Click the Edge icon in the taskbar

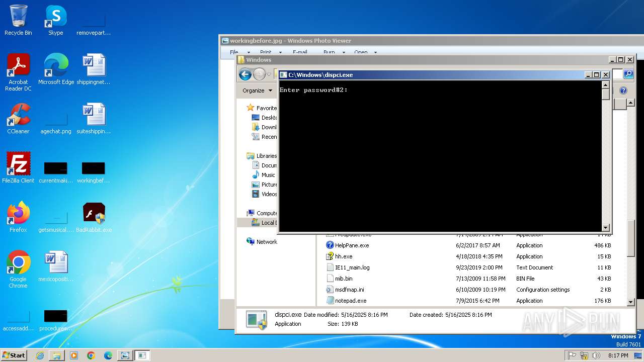coord(108,355)
